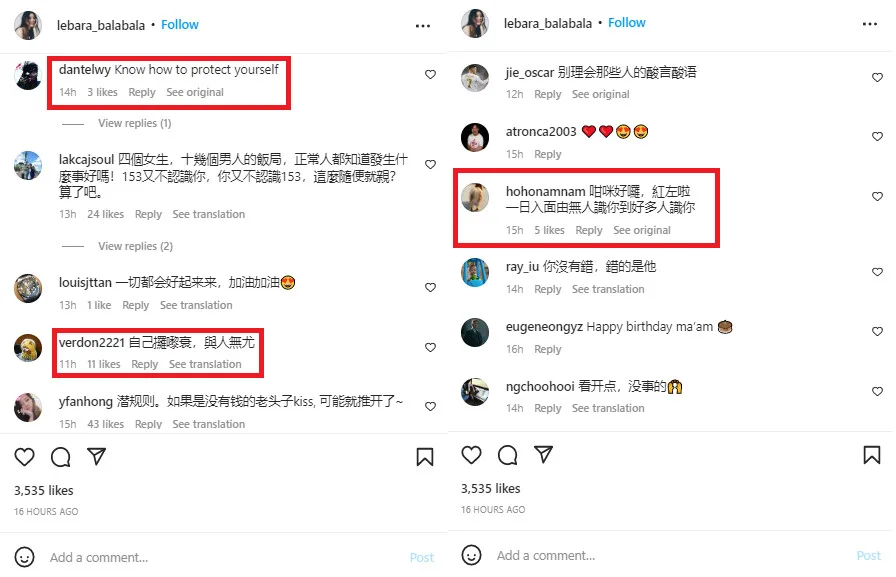896x577 pixels.
Task: Reply to eugeneongyz's birthday comment
Action: click(547, 349)
